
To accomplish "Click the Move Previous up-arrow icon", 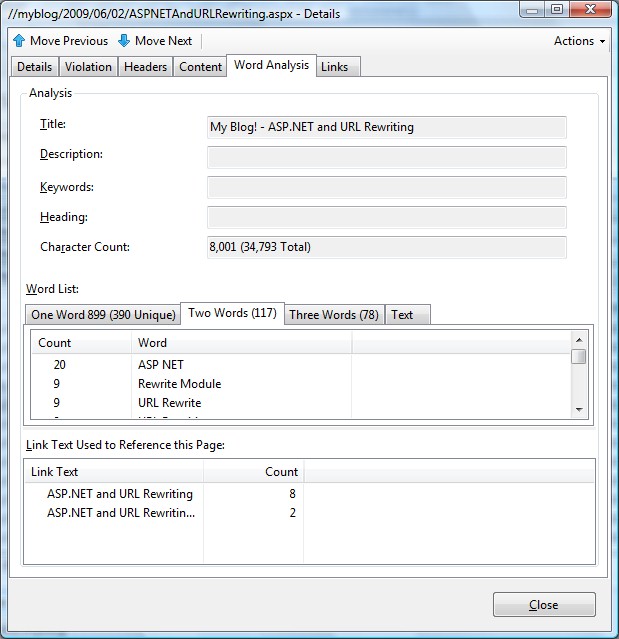I will (x=19, y=41).
